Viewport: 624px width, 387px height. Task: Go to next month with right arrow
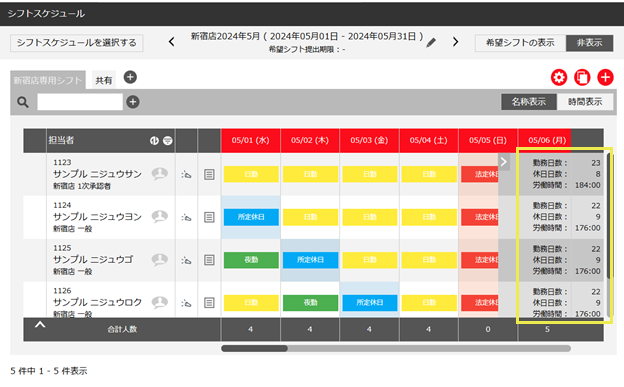(456, 42)
